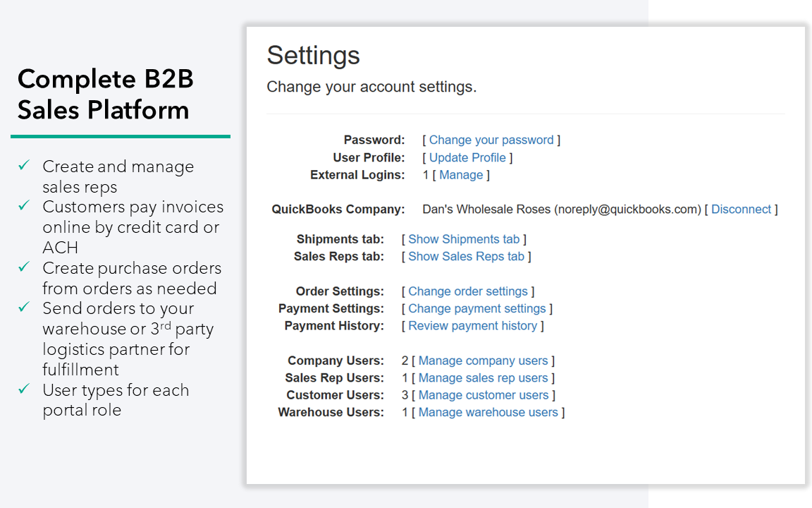Open Manage company users

(x=483, y=361)
